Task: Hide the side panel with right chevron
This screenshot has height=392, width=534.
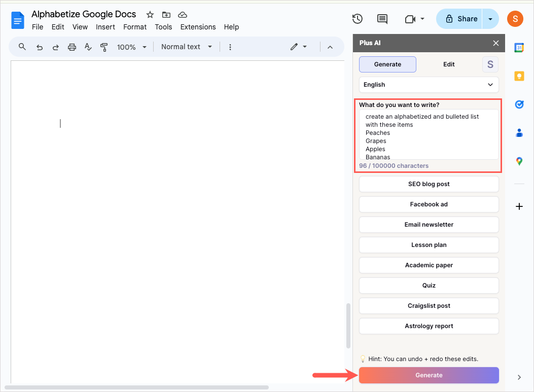Action: (x=519, y=377)
